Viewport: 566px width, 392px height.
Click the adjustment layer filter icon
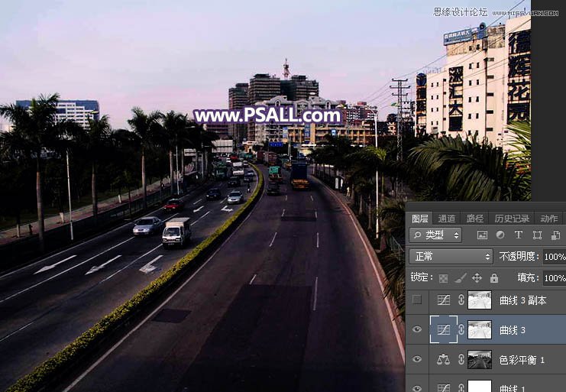coord(500,235)
